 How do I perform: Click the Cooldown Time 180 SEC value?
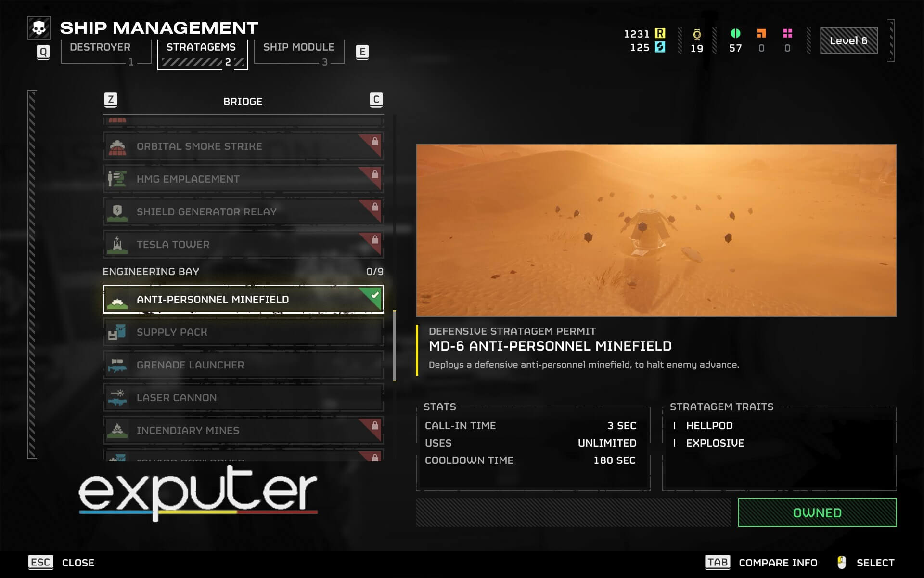615,460
